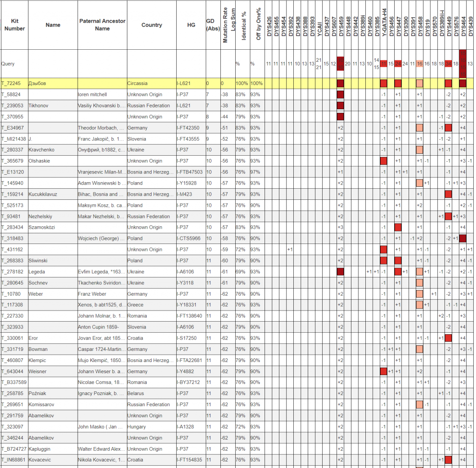Click the Country column header
Viewport: 476px width, 468px height.
(x=152, y=25)
